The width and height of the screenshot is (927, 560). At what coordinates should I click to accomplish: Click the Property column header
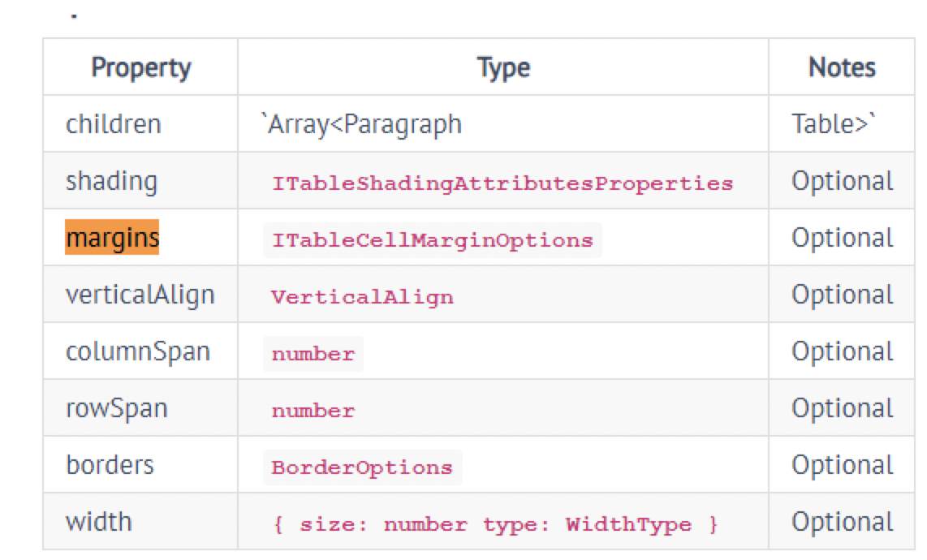point(140,68)
